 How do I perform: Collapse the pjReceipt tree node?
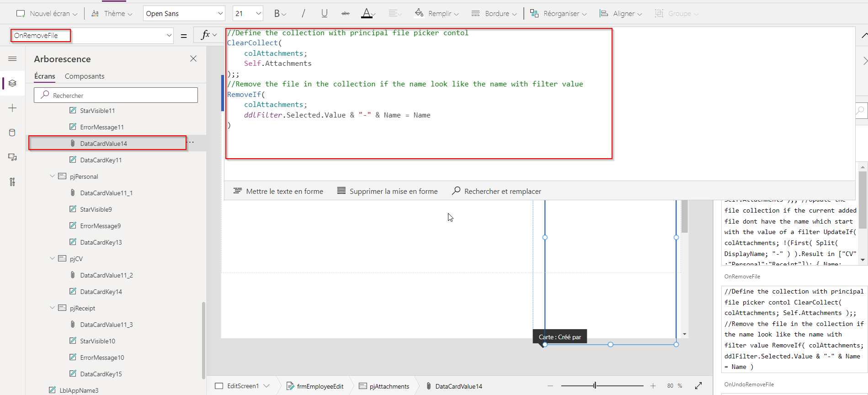pyautogui.click(x=52, y=308)
